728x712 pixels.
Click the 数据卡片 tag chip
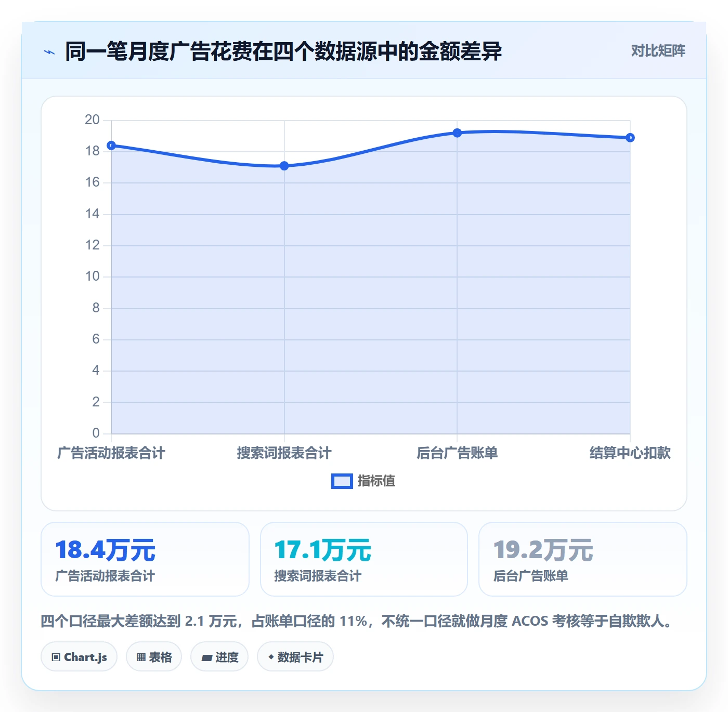pyautogui.click(x=295, y=657)
